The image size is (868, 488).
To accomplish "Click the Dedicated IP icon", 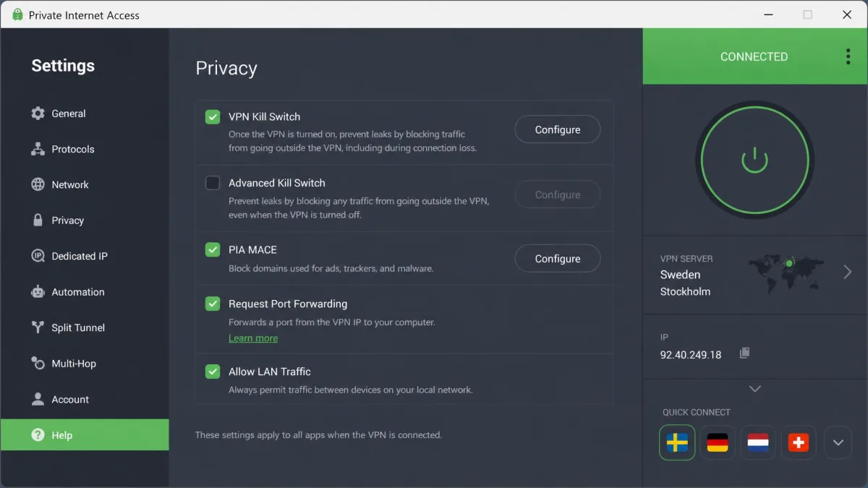I will point(38,256).
